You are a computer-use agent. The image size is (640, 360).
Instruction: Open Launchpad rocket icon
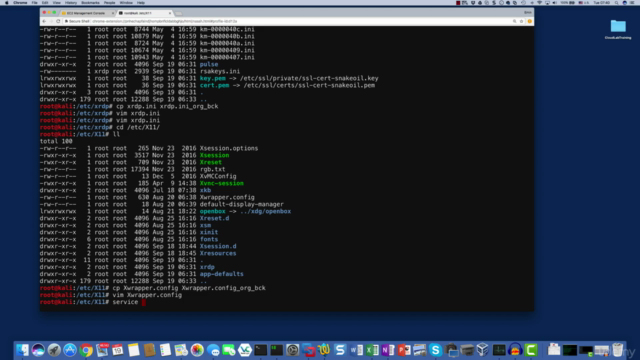click(54, 350)
